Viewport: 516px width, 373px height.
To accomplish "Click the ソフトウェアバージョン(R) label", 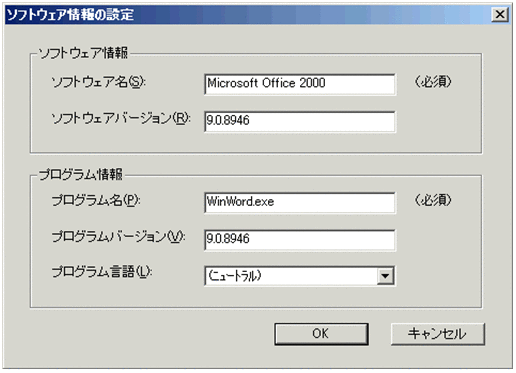I will 121,119.
